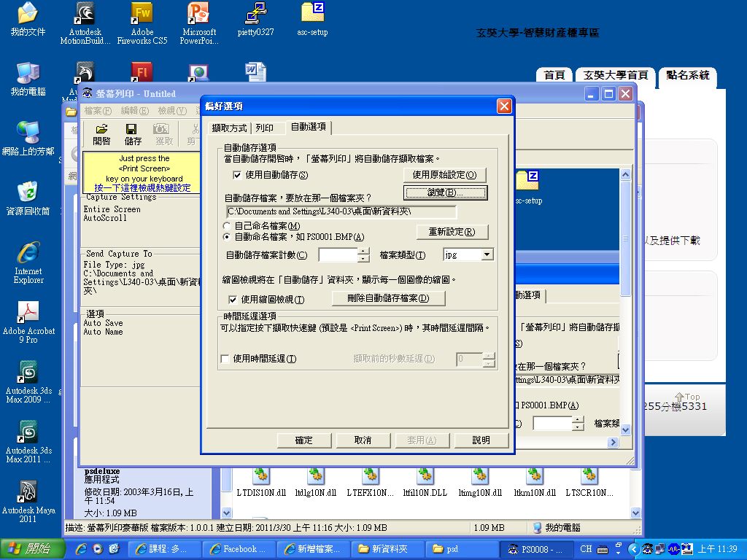Click the 獲取 camera capture icon
The width and height of the screenshot is (747, 560).
coord(163,133)
